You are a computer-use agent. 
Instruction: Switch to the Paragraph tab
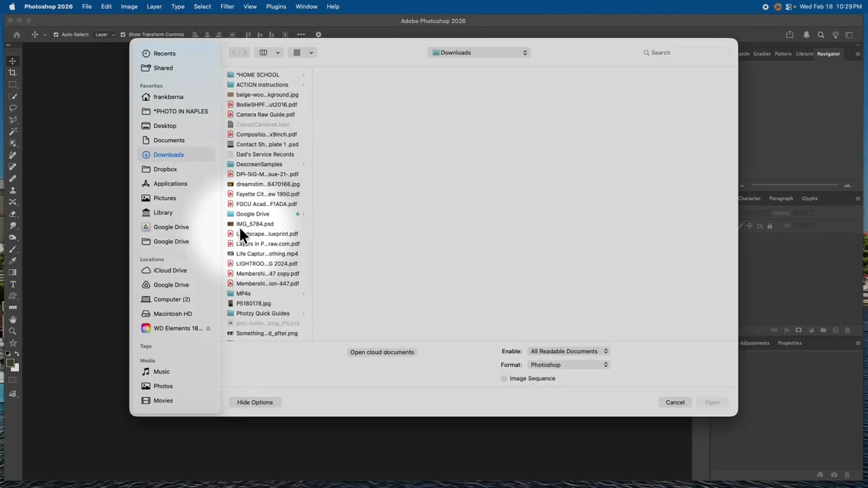click(x=781, y=199)
